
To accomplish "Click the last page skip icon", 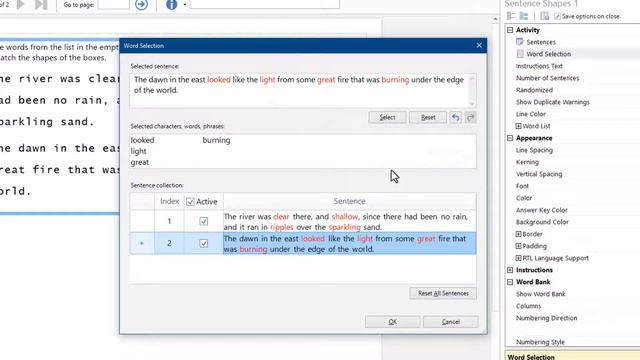I will tap(41, 4).
